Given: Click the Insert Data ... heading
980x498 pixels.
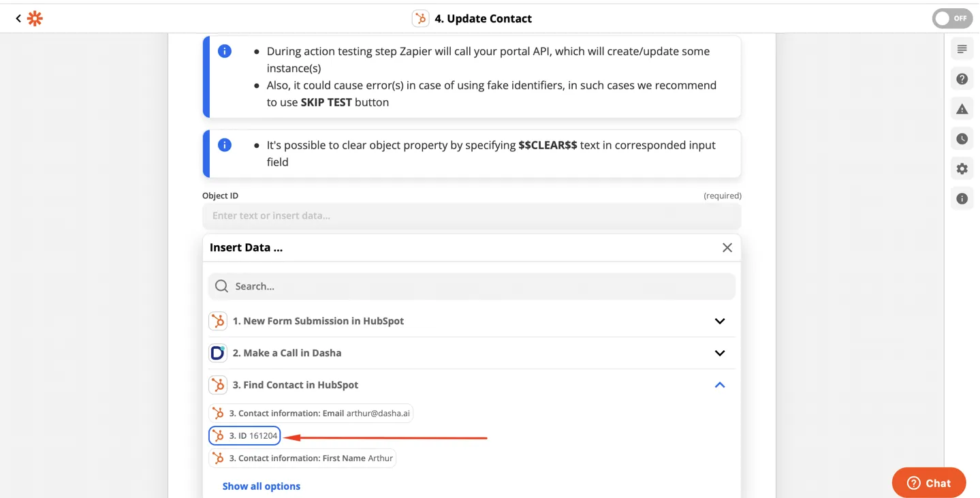Looking at the screenshot, I should [246, 248].
